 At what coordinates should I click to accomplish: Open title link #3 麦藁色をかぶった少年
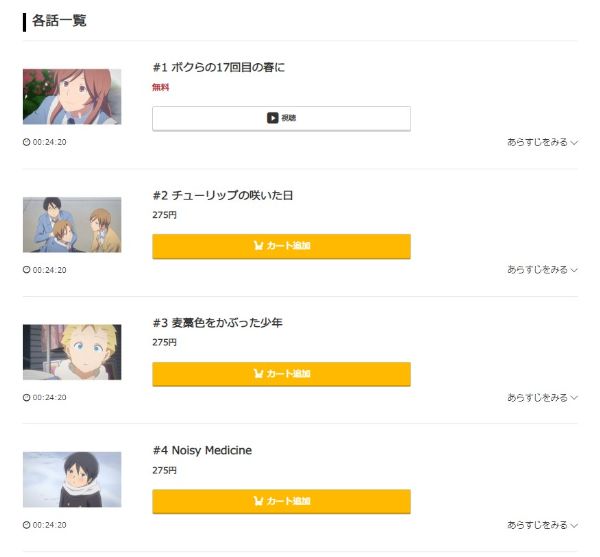pos(217,323)
